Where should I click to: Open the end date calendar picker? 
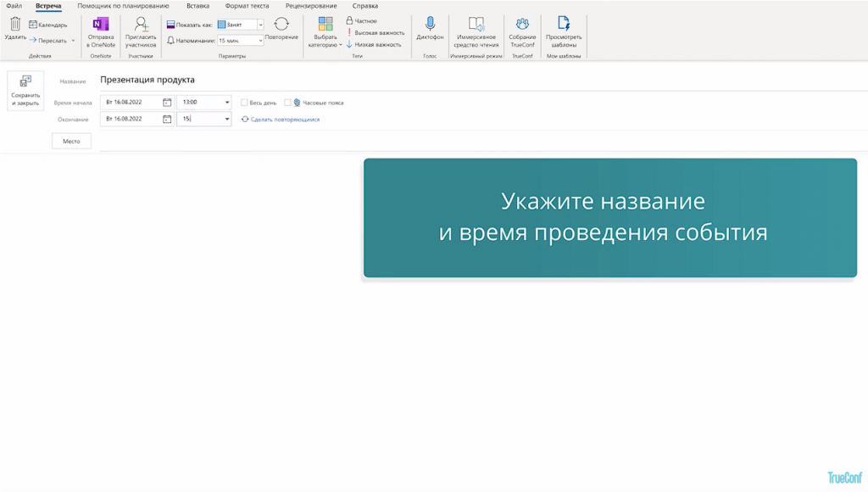(x=167, y=119)
